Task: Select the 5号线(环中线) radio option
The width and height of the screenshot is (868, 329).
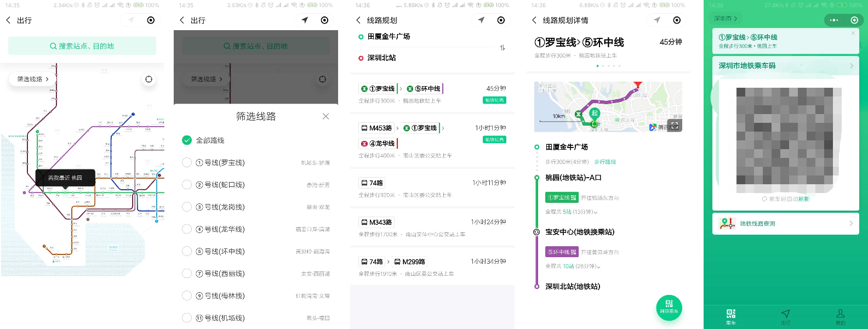Action: coord(187,251)
